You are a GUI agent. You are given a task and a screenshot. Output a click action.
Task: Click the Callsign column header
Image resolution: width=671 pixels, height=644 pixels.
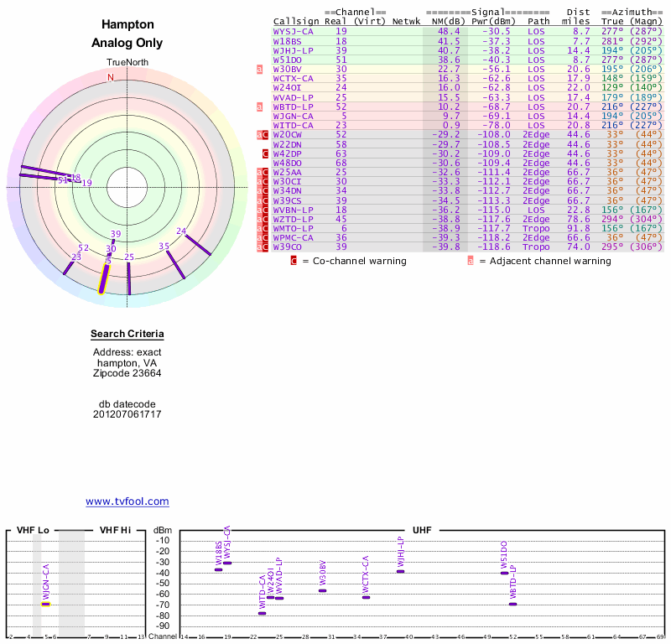click(x=295, y=21)
